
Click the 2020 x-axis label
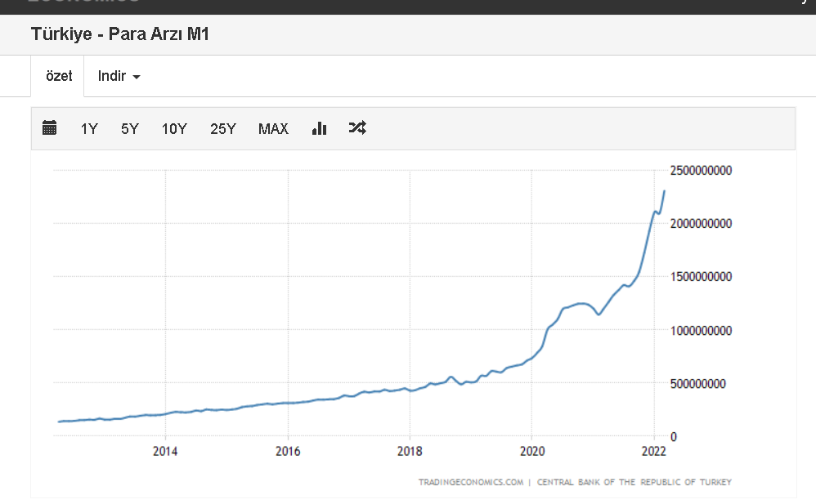[531, 451]
